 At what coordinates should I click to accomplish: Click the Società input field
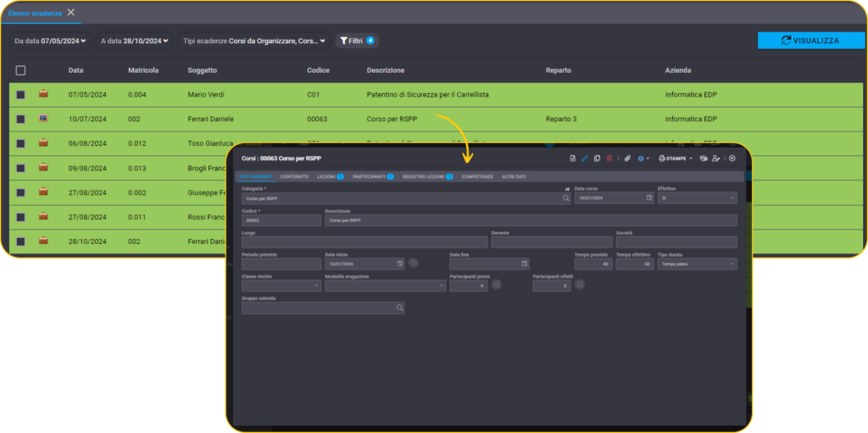[x=676, y=242]
